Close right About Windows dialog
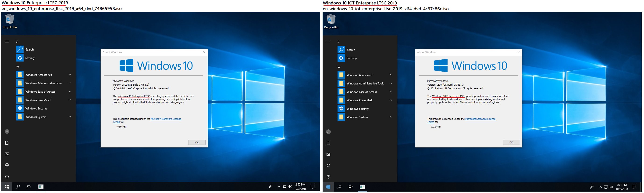 point(519,52)
